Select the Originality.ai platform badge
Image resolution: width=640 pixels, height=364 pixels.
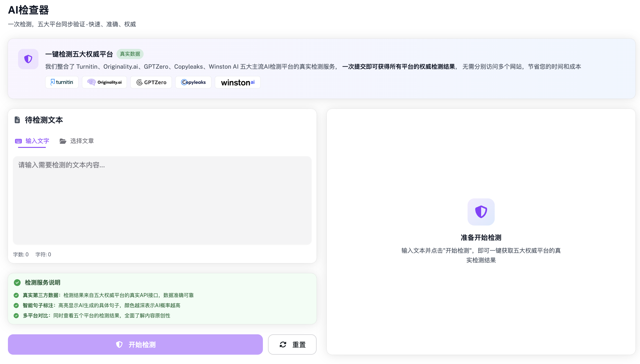pyautogui.click(x=104, y=82)
